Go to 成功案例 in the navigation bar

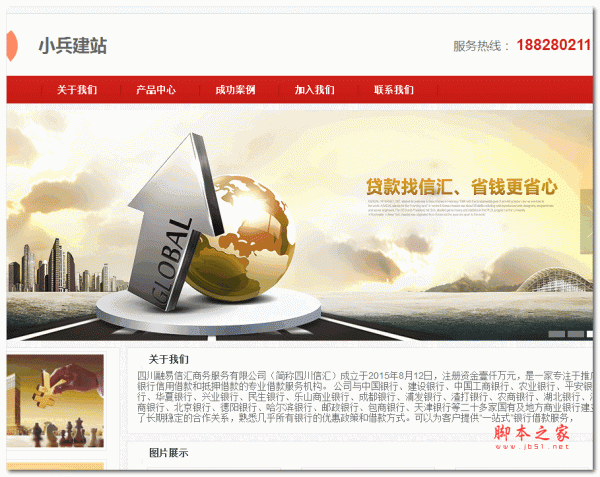coord(235,90)
